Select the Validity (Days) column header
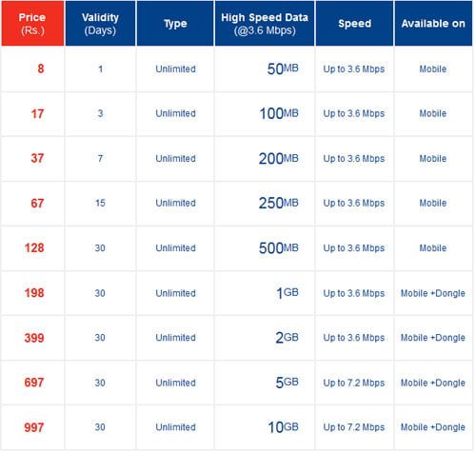Image resolution: width=476 pixels, height=453 pixels. point(100,23)
